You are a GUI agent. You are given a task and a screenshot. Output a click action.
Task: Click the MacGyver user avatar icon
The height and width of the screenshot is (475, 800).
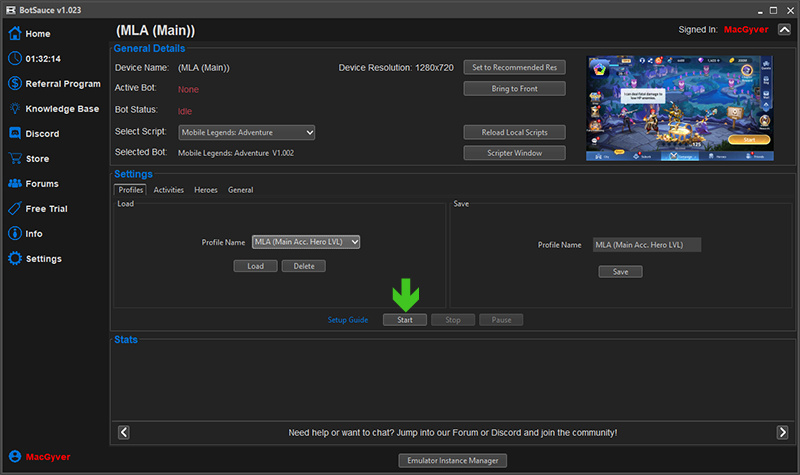[15, 456]
